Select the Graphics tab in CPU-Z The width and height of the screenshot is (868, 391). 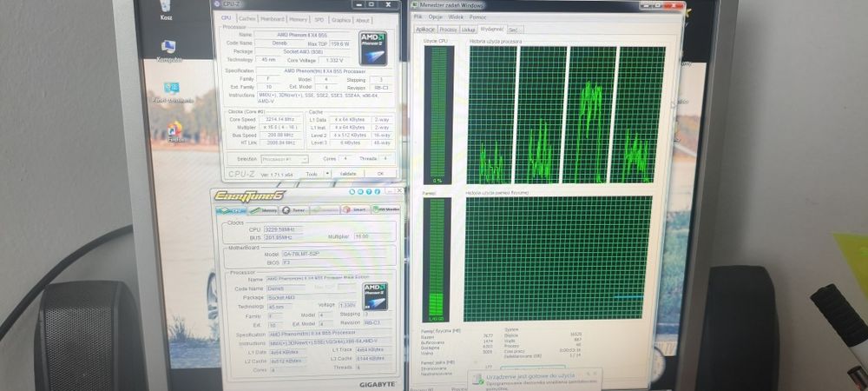[x=340, y=20]
